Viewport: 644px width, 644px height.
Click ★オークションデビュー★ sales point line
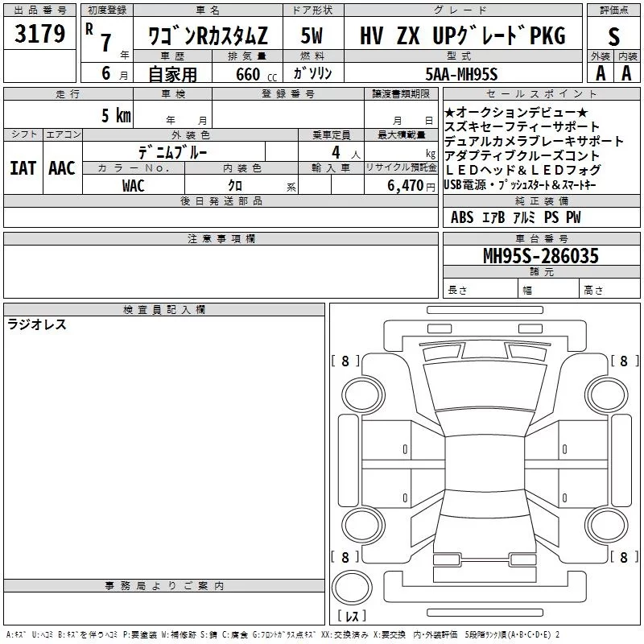coord(516,112)
